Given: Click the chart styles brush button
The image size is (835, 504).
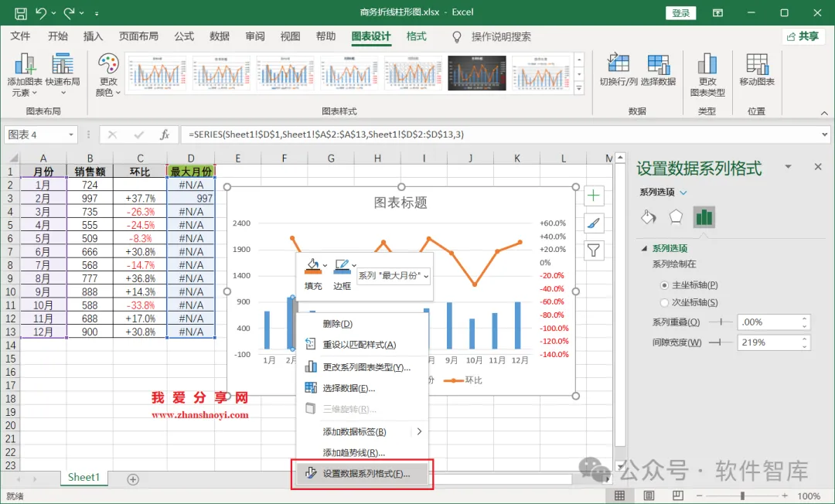Looking at the screenshot, I should pos(594,223).
